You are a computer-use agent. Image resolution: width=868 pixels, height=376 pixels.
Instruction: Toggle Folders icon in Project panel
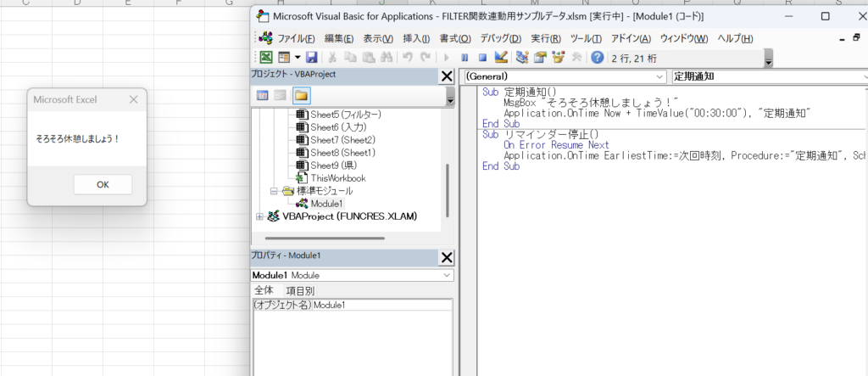tap(301, 95)
